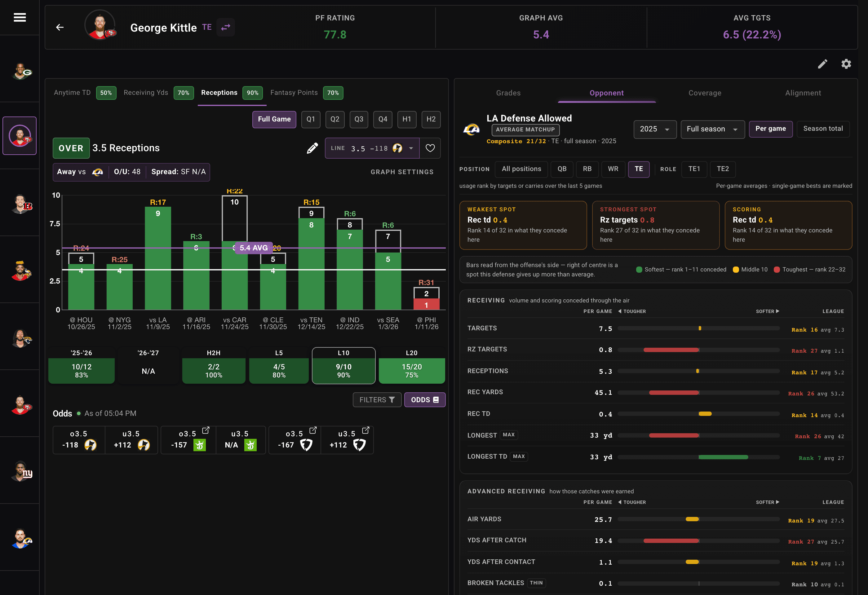Select the L20 15/20 75% split
This screenshot has height=595, width=868.
(412, 366)
